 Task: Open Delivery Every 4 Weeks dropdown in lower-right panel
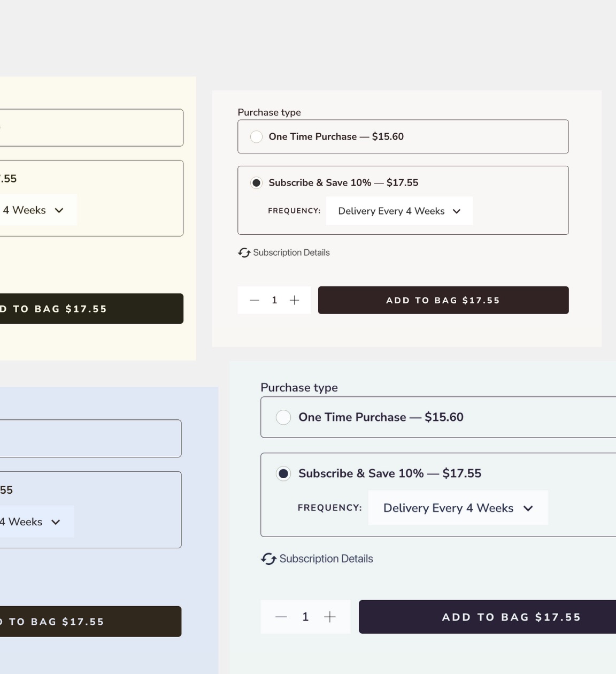[458, 508]
